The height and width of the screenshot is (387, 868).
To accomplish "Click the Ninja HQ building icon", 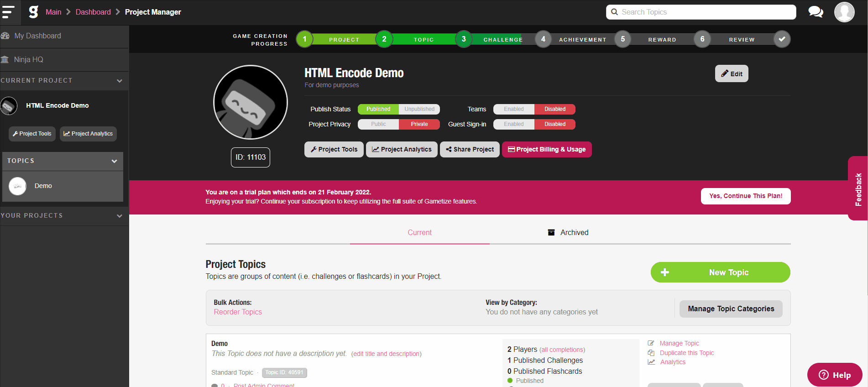I will click(5, 59).
